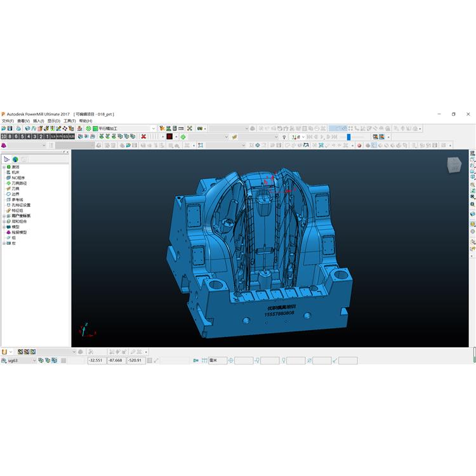Open dropdown arrow beside the magnet icon
476x476 pixels.
[x=11, y=352]
